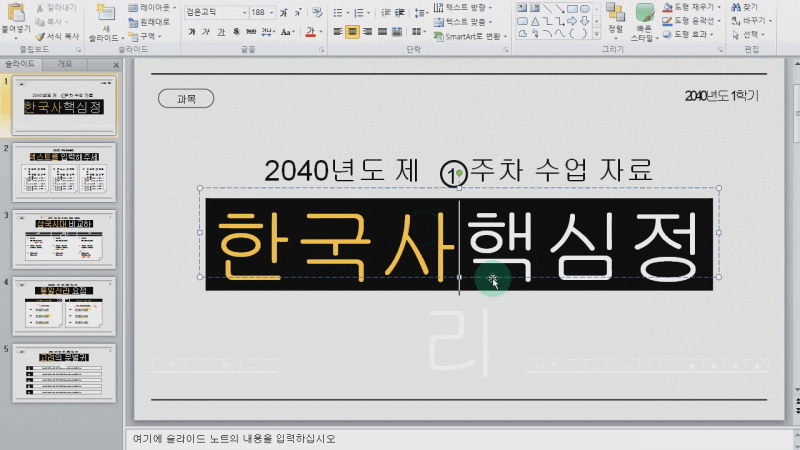Viewport: 800px width, 450px height.
Task: Click the slide notes input area
Action: [459, 439]
